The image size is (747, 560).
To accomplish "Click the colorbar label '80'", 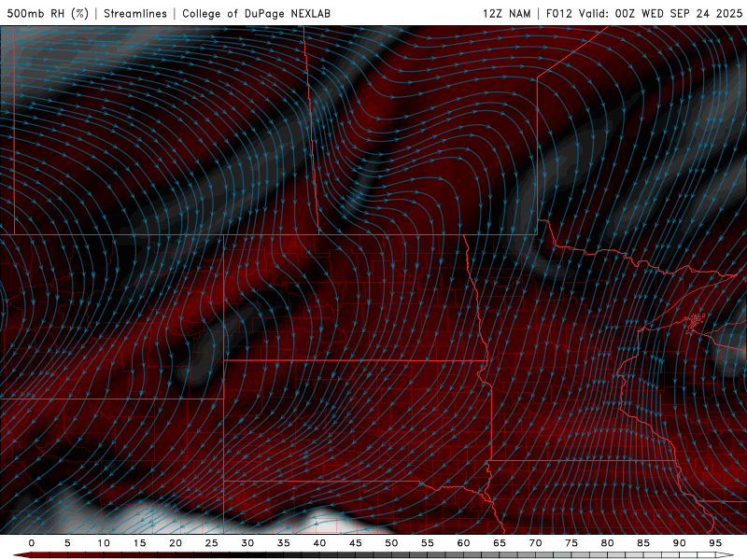I will (607, 543).
